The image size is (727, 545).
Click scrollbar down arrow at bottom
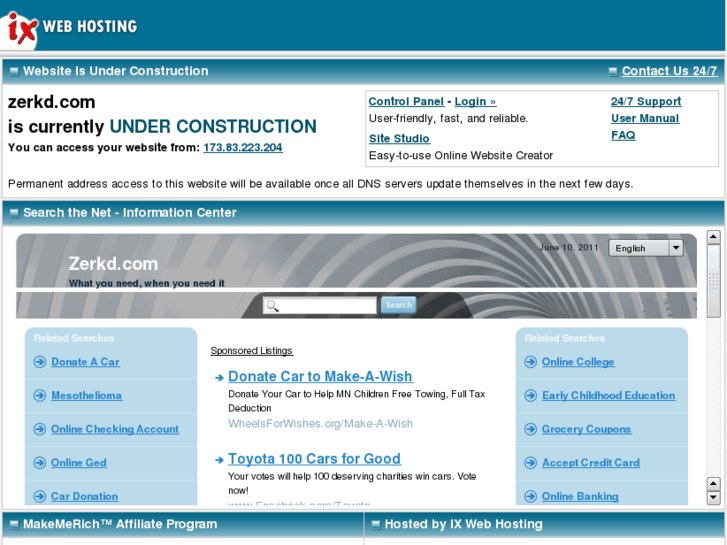(714, 498)
